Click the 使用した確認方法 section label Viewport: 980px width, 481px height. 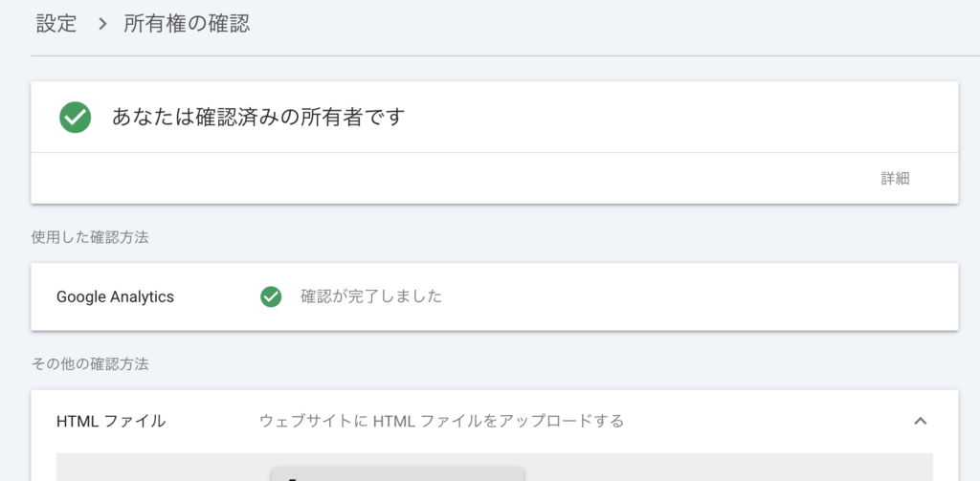point(90,237)
